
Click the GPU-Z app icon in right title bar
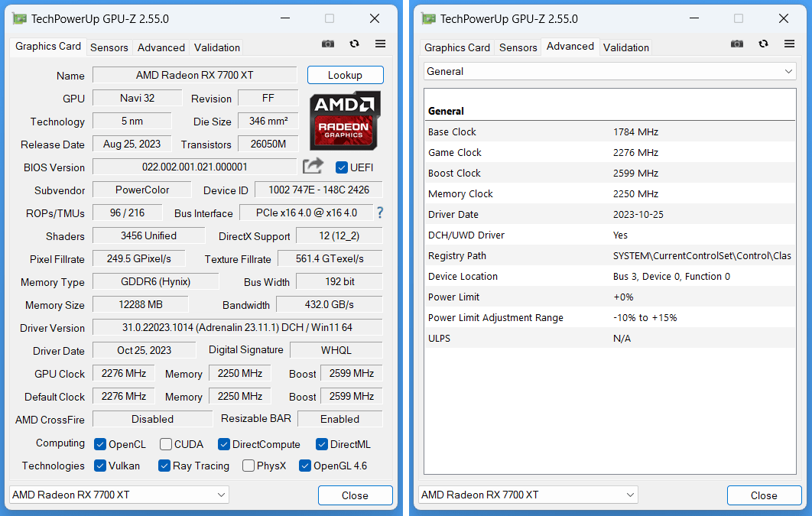429,19
